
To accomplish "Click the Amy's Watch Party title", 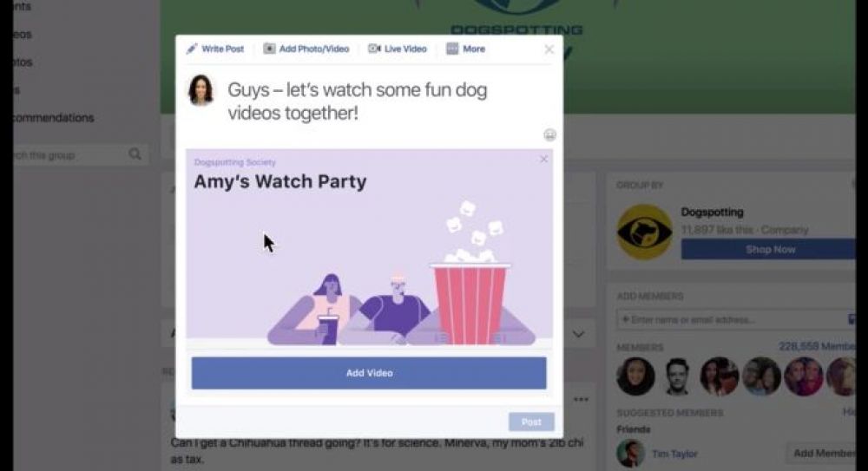I will click(280, 181).
